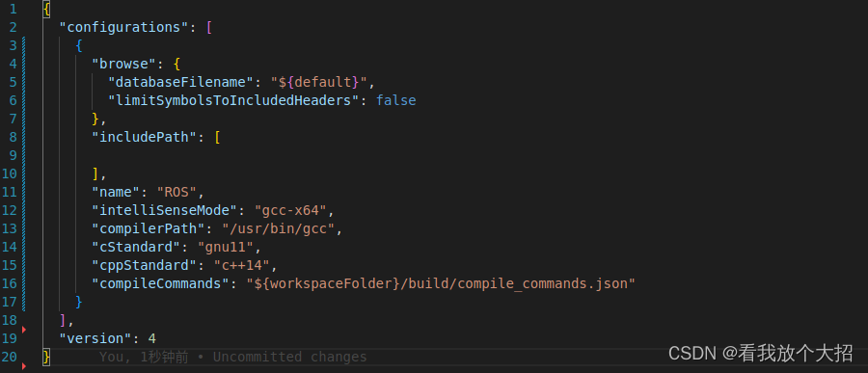868x373 pixels.
Task: Click gutter line number 12
Action: tap(10, 210)
